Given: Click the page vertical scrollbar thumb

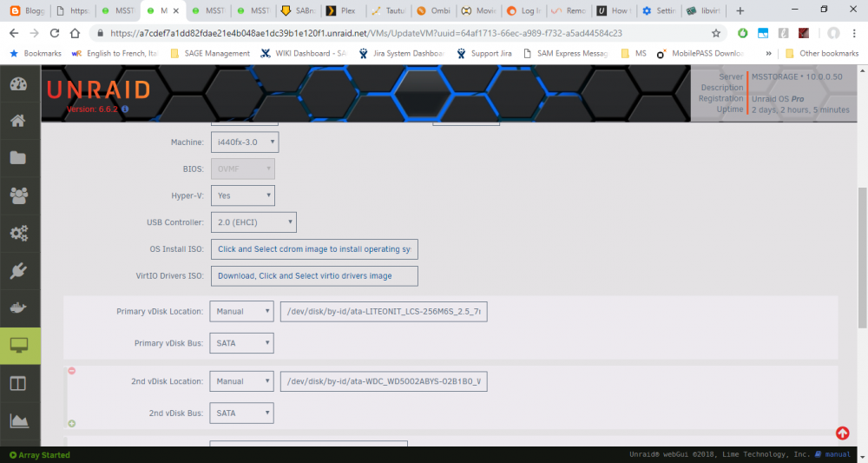Looking at the screenshot, I should pos(862,257).
